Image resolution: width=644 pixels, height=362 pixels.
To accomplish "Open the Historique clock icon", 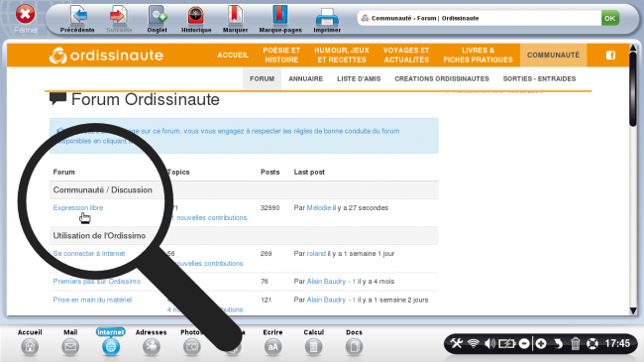I will (x=196, y=16).
